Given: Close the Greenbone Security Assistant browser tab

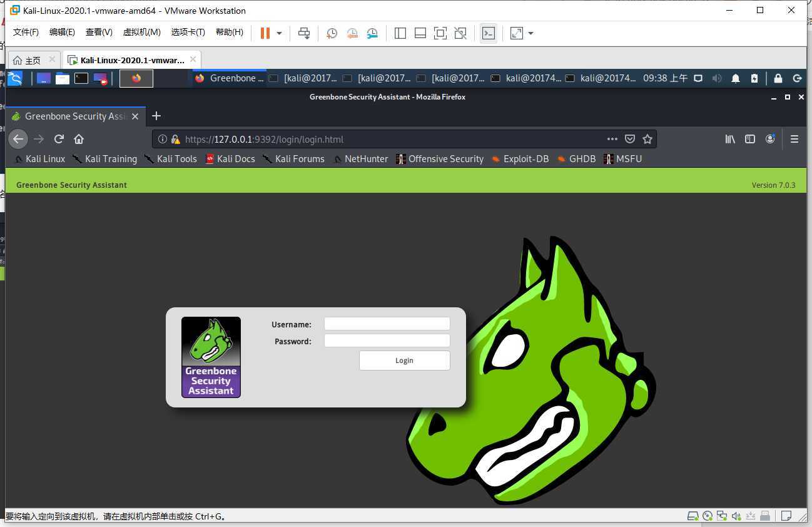Looking at the screenshot, I should click(135, 116).
